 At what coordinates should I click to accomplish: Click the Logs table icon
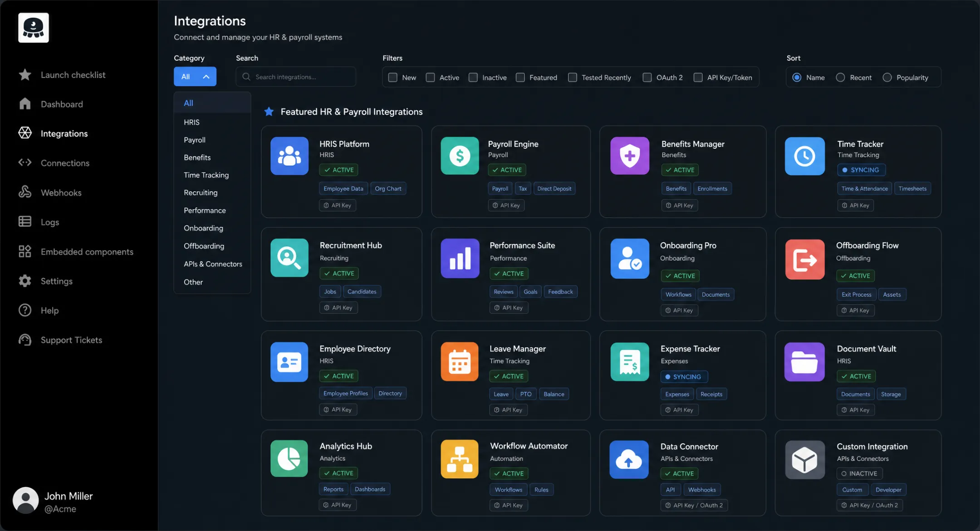coord(25,222)
